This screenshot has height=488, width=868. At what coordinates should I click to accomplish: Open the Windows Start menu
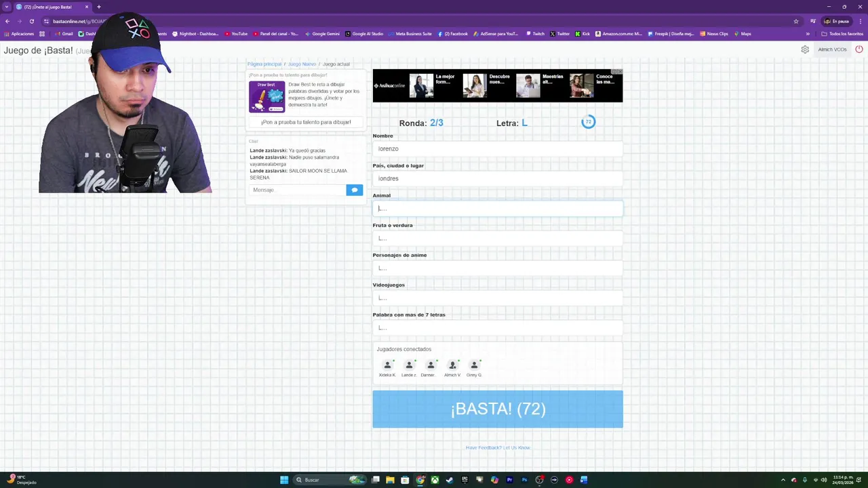pos(284,480)
